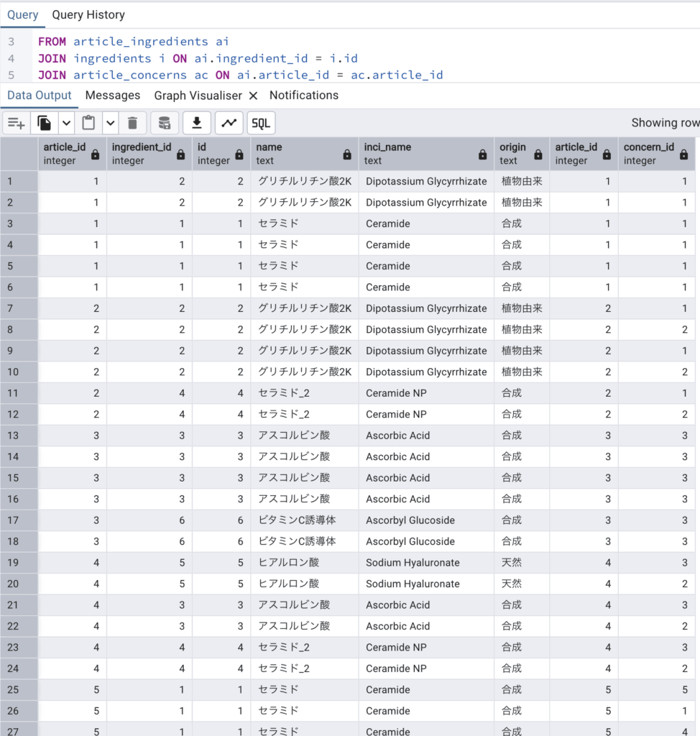700x736 pixels.
Task: Click the Showing rows status text
Action: (666, 123)
